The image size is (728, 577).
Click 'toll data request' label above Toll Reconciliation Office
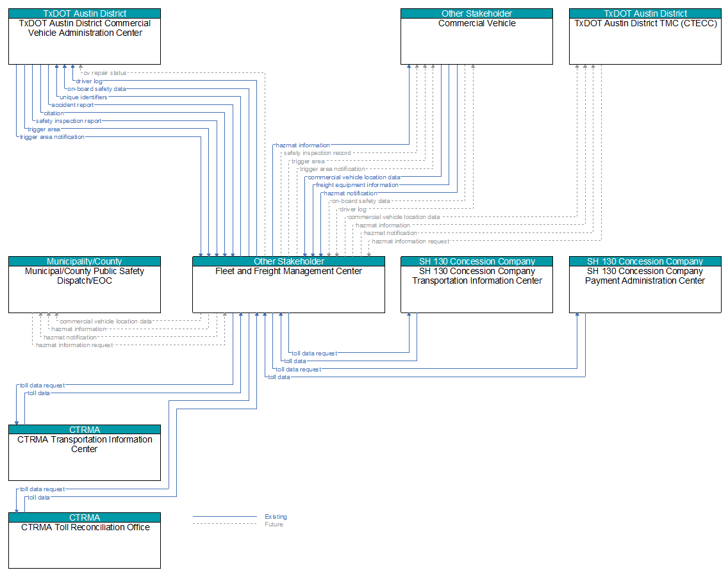42,489
